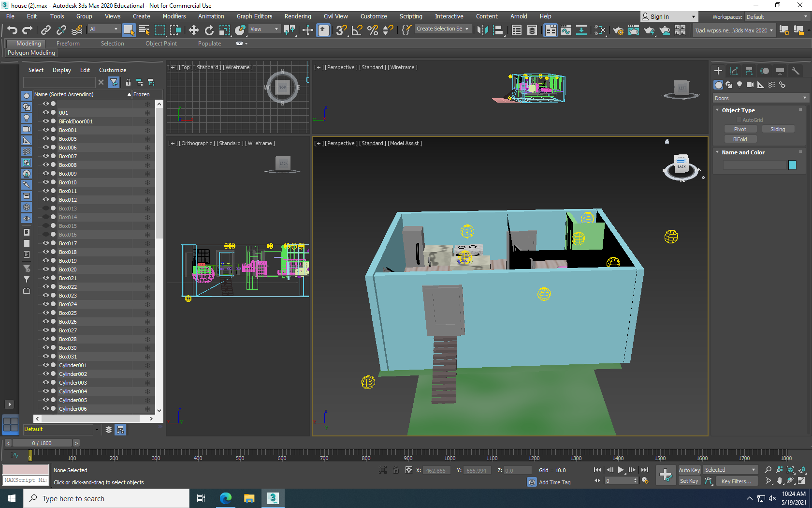Open the Graph Editors menu
812x508 pixels.
tap(254, 16)
